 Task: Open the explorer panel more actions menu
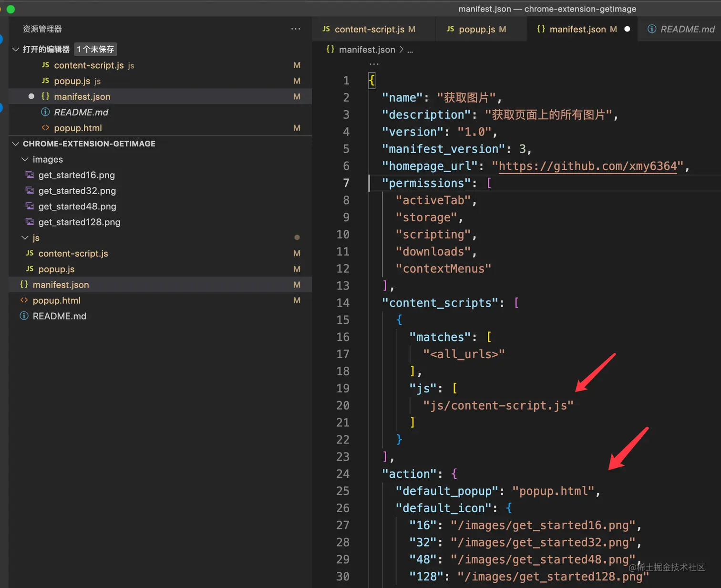(x=296, y=29)
